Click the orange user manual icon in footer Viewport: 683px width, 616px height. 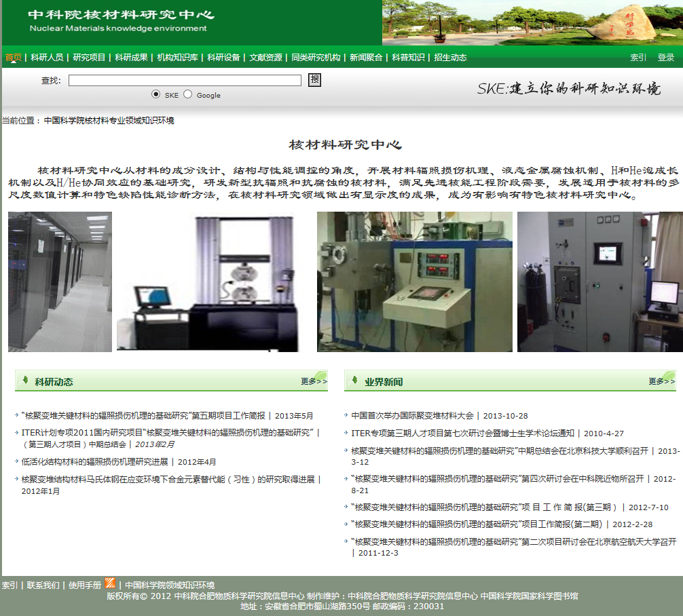click(110, 583)
